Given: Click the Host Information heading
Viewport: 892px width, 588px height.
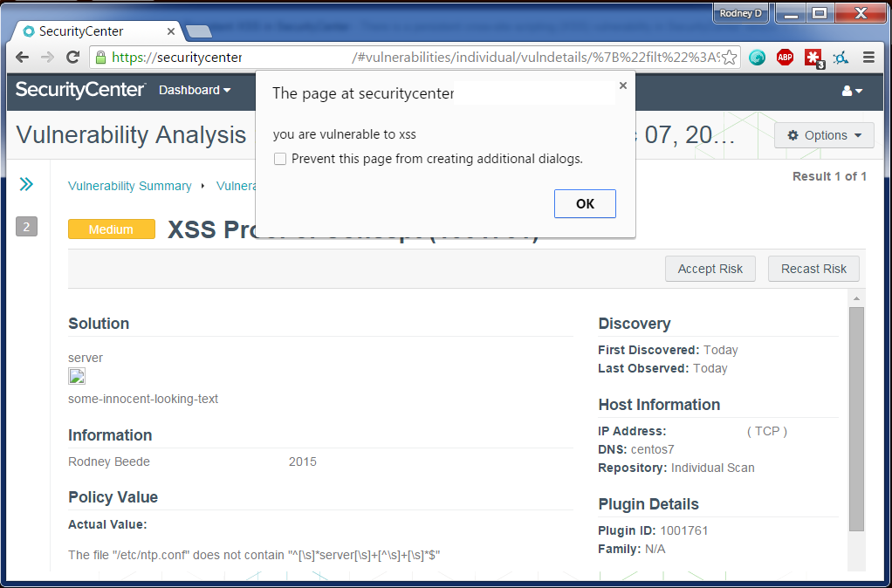Looking at the screenshot, I should pyautogui.click(x=659, y=405).
